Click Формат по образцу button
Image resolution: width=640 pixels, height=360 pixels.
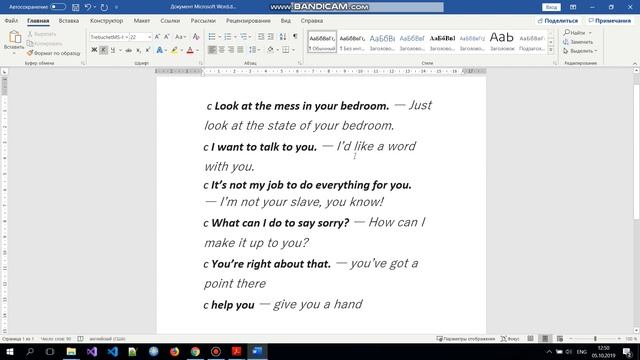(x=53, y=53)
